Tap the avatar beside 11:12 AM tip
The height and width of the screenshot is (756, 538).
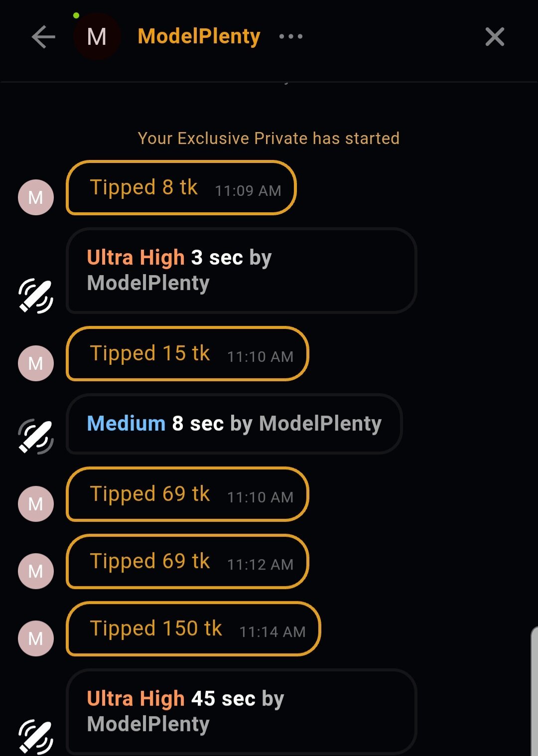coord(36,571)
